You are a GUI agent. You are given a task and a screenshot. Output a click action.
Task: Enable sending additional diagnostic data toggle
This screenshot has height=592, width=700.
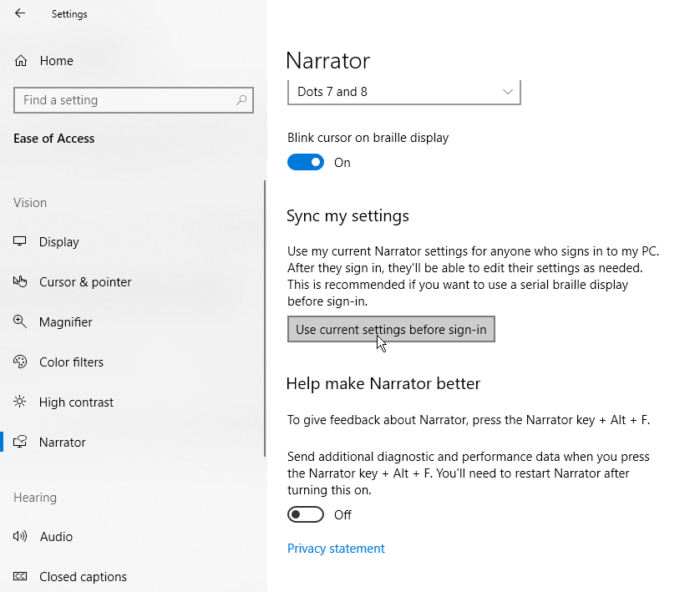(306, 515)
